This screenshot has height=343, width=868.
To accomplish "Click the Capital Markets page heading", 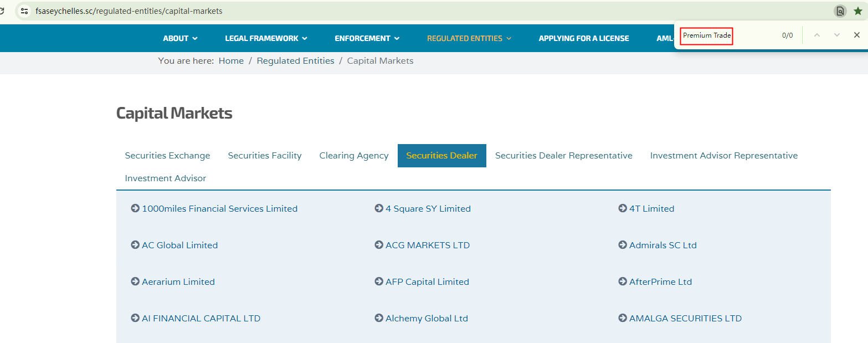I will [x=174, y=113].
